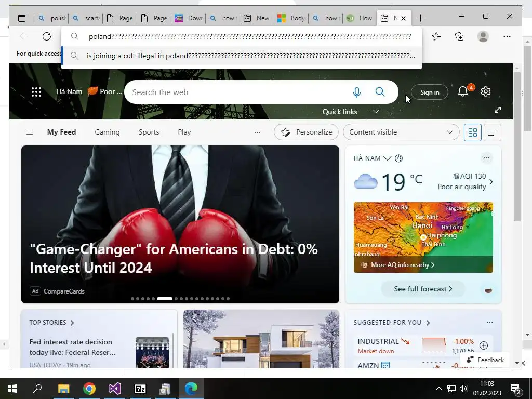Open the Content visible dropdown
The image size is (532, 399).
coord(401,132)
